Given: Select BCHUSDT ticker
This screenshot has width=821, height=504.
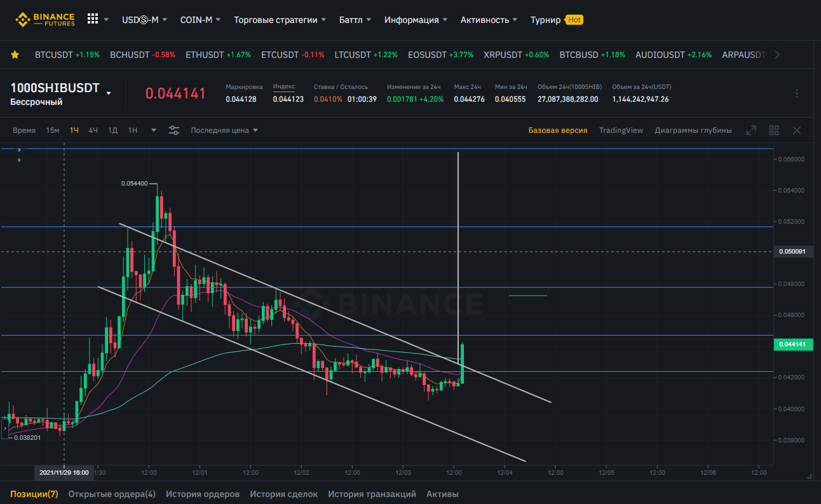Looking at the screenshot, I should coord(142,55).
